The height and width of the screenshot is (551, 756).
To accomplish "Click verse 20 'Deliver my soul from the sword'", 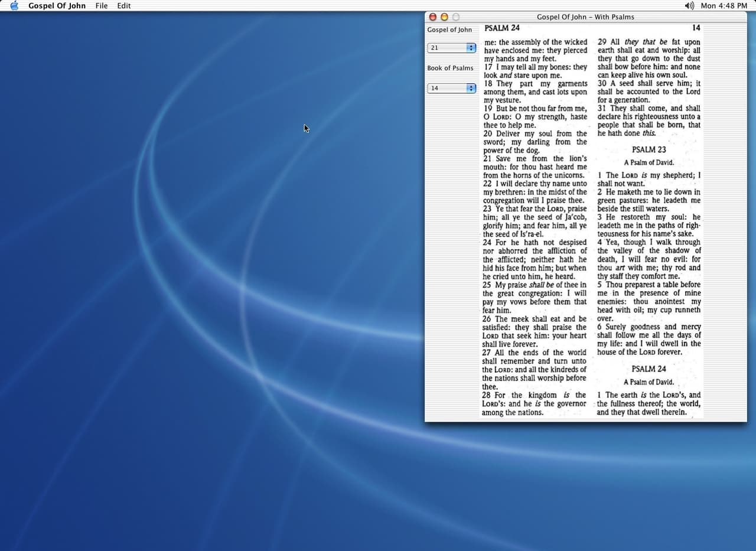I will 535,142.
